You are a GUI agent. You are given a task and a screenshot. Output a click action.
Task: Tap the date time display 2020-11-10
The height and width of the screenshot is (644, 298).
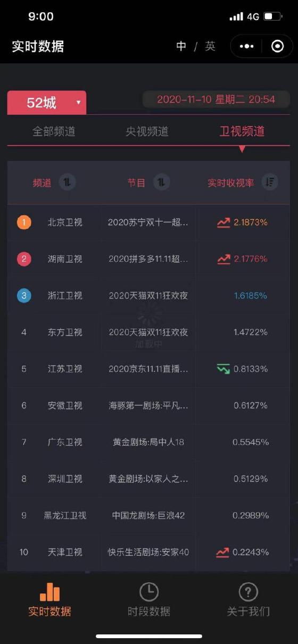point(216,99)
